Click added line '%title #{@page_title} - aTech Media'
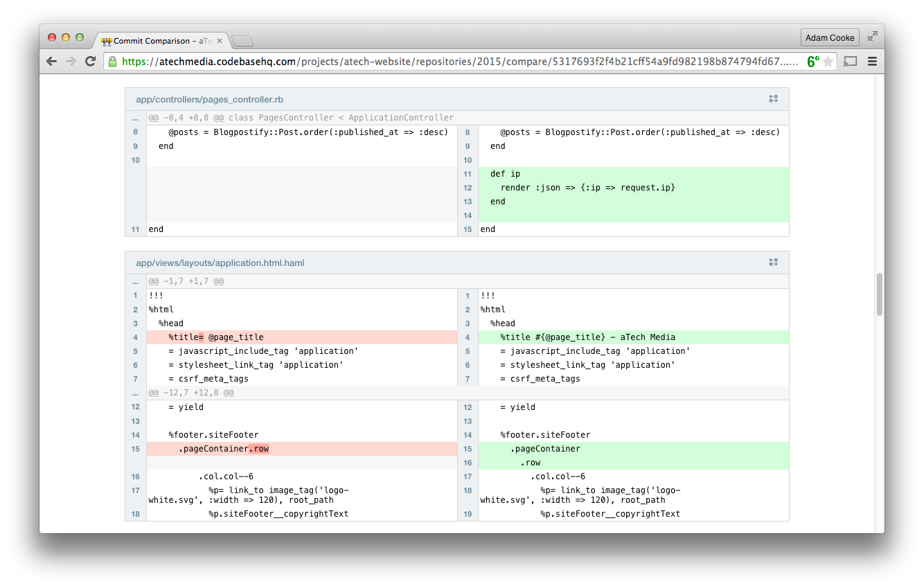This screenshot has height=588, width=924. (633, 337)
